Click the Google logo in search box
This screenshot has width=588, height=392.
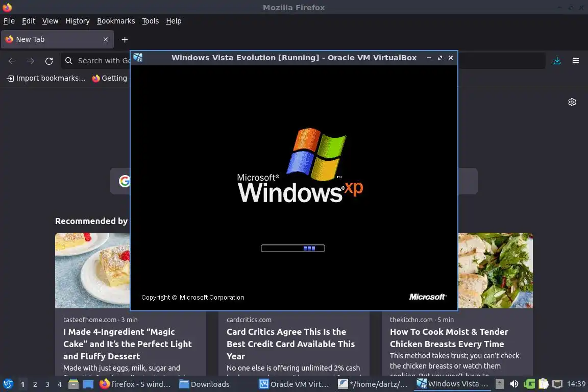click(x=124, y=181)
